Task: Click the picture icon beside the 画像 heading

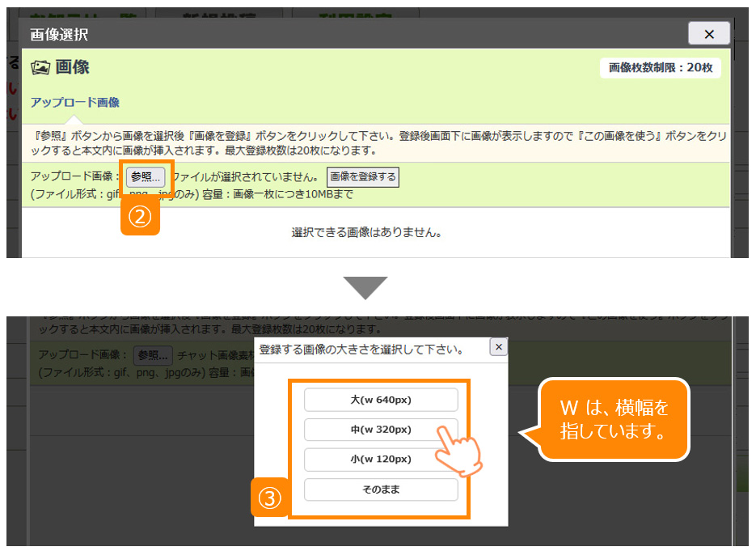Action: click(40, 68)
